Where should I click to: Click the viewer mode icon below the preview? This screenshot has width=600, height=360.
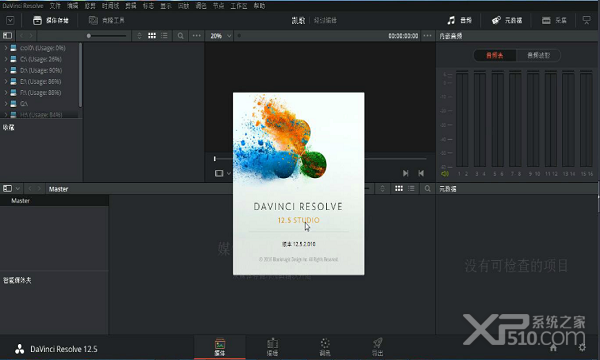click(x=219, y=173)
